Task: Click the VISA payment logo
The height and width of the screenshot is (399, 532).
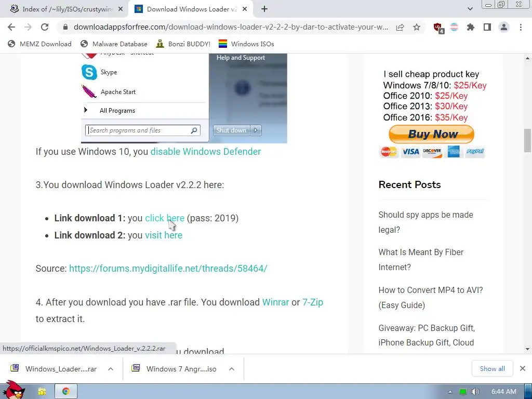Action: click(x=410, y=151)
